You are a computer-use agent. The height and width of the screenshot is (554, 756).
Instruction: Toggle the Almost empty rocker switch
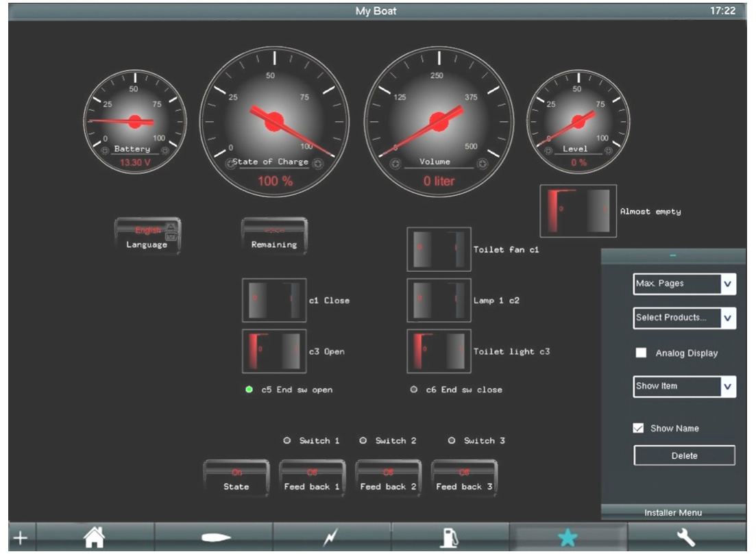coord(578,211)
